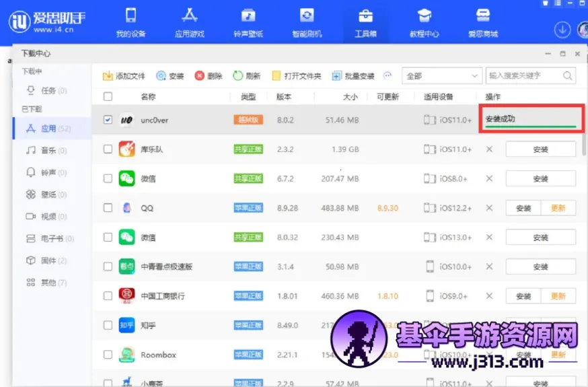Check the QQ row checkbox
This screenshot has width=588, height=387.
pos(108,207)
